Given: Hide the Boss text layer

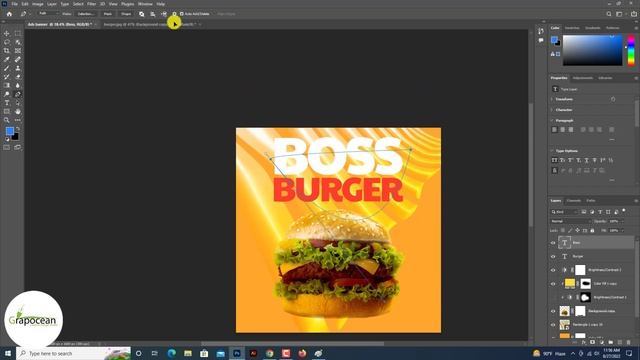Looking at the screenshot, I should pos(553,243).
